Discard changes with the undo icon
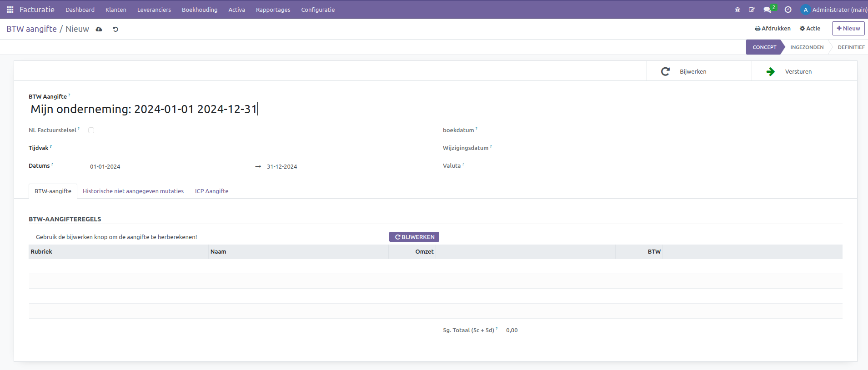The image size is (868, 370). pyautogui.click(x=115, y=29)
